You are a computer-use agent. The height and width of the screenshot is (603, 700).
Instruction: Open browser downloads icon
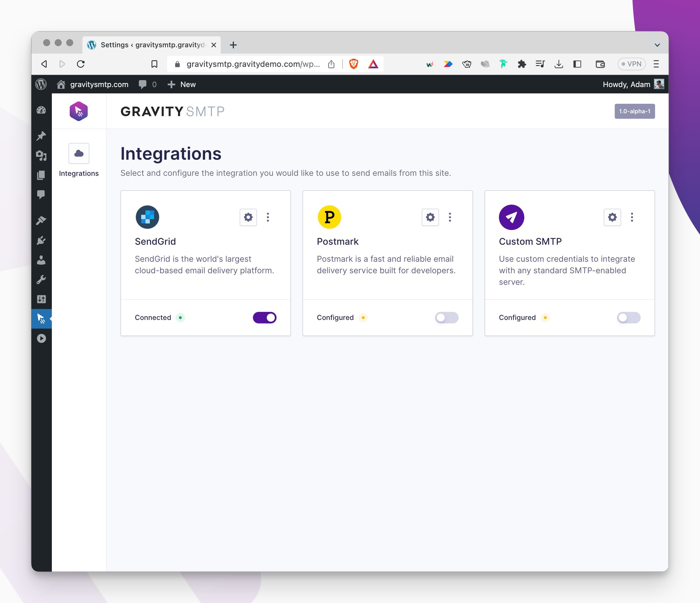(x=559, y=64)
